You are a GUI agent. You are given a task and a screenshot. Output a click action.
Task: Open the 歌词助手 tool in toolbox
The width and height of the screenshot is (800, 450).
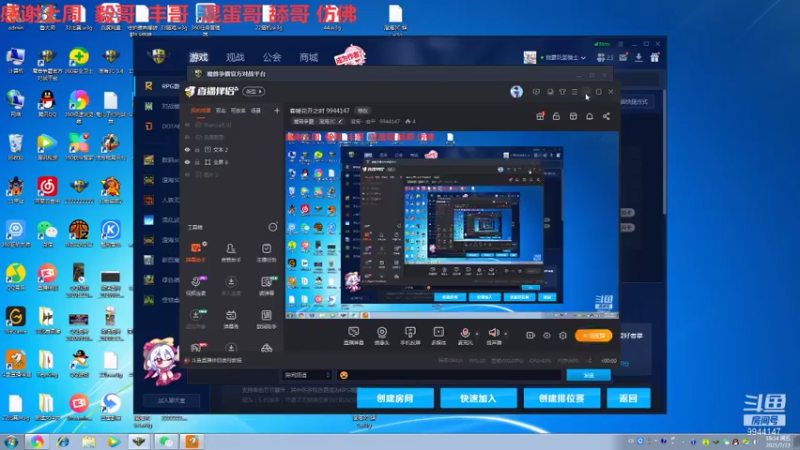coord(266,319)
